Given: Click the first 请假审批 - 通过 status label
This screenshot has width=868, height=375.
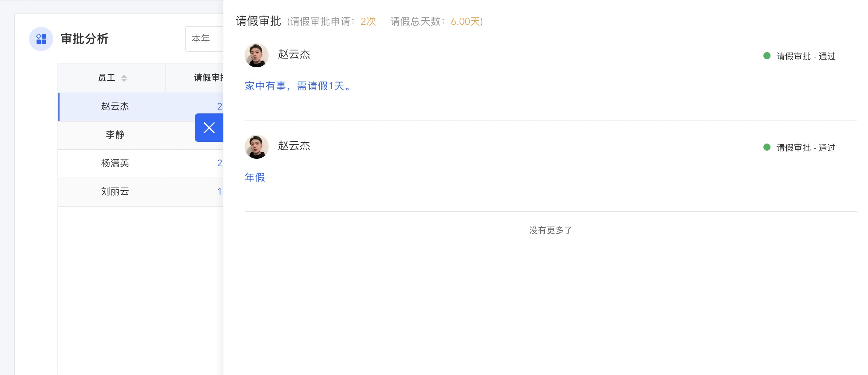Looking at the screenshot, I should tap(806, 56).
